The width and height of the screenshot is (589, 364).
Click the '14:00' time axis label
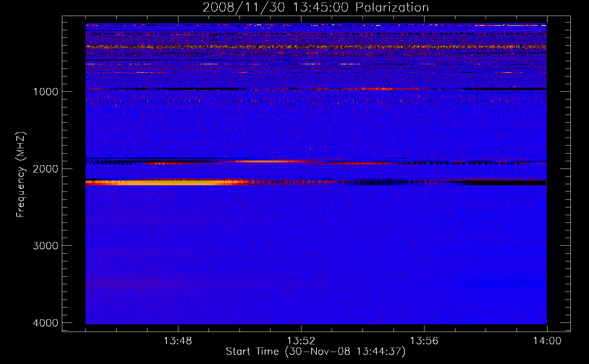click(x=547, y=341)
